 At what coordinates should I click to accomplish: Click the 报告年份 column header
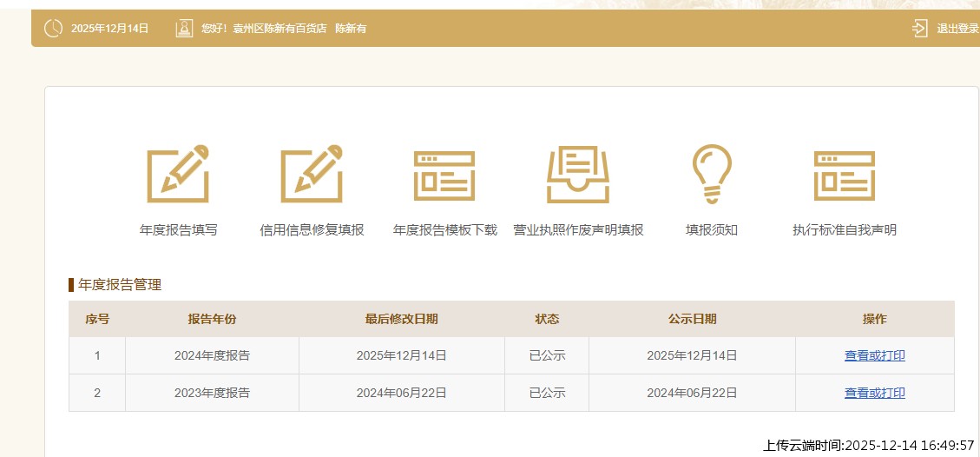[x=212, y=319]
